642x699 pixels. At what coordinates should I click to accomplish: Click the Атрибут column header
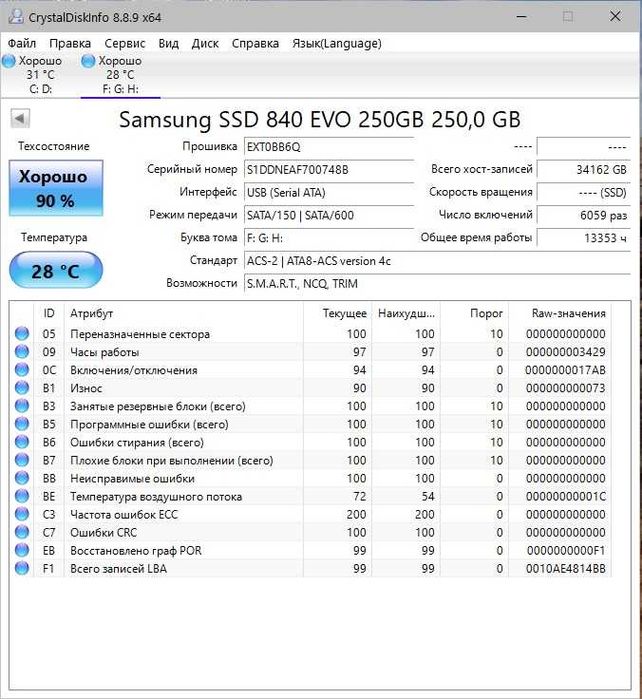click(x=184, y=313)
